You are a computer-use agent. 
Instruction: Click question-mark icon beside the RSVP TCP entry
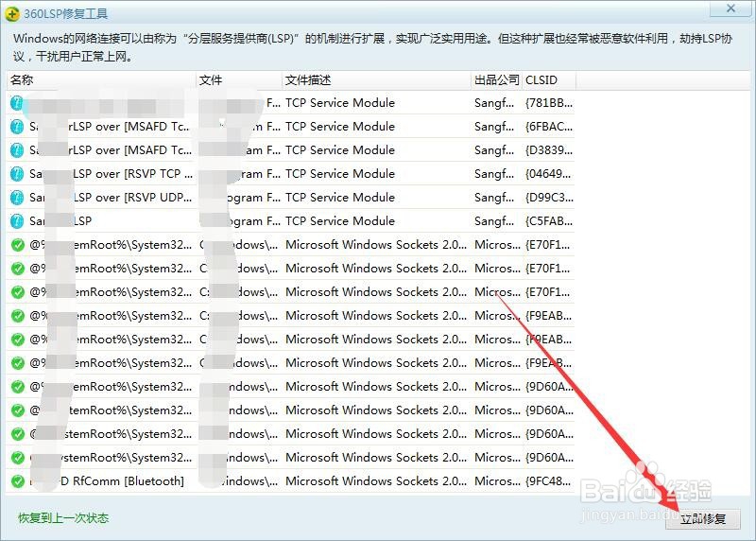click(17, 174)
